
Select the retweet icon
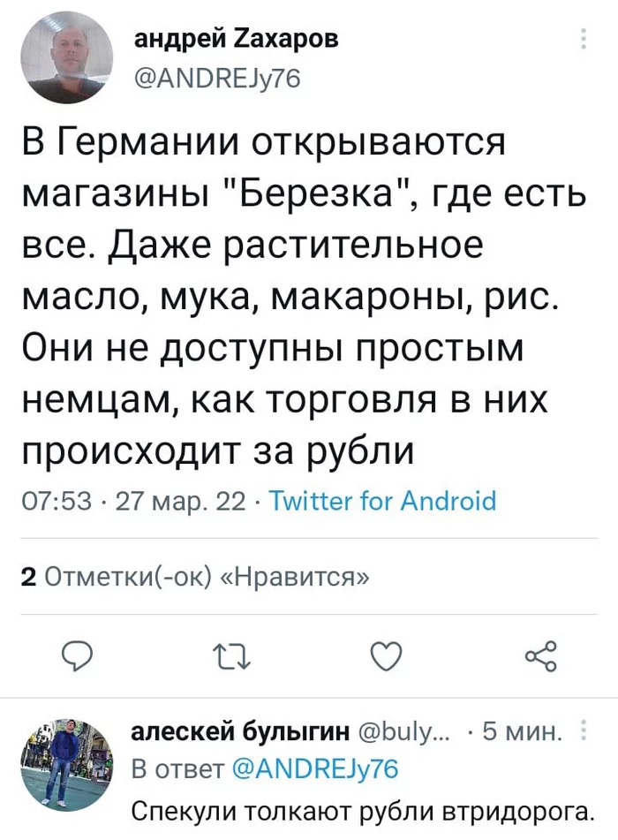(x=231, y=654)
